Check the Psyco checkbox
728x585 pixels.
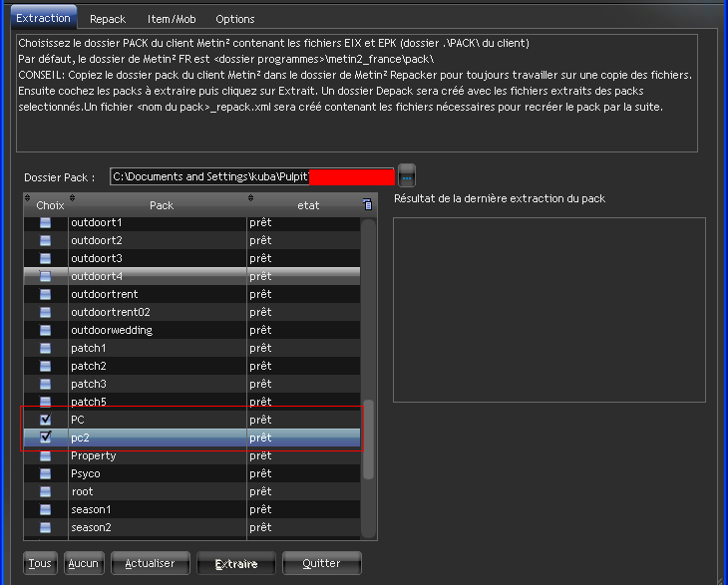46,473
